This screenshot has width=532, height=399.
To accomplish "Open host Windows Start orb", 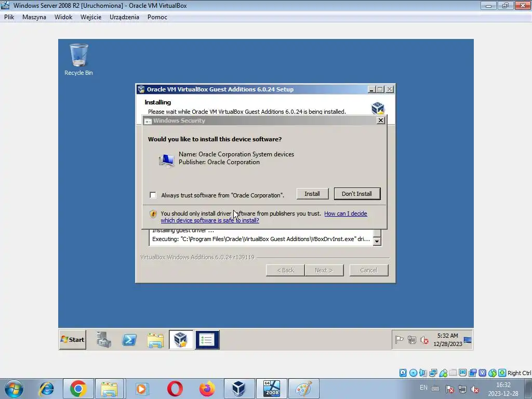I will tap(14, 389).
